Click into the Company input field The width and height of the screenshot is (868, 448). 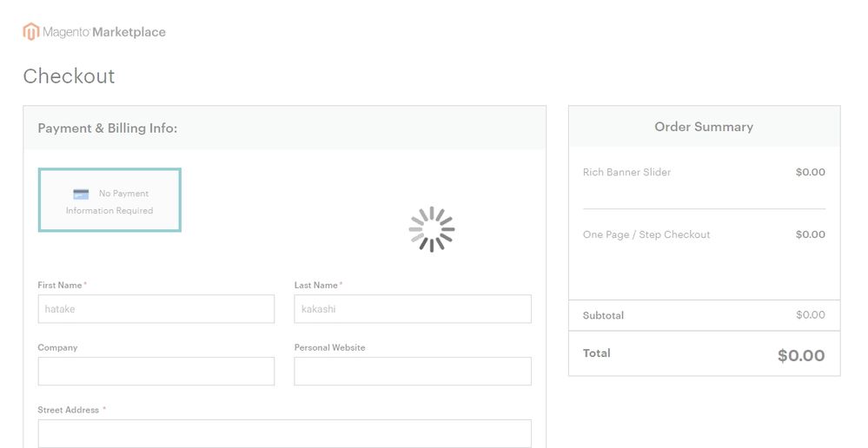point(156,371)
